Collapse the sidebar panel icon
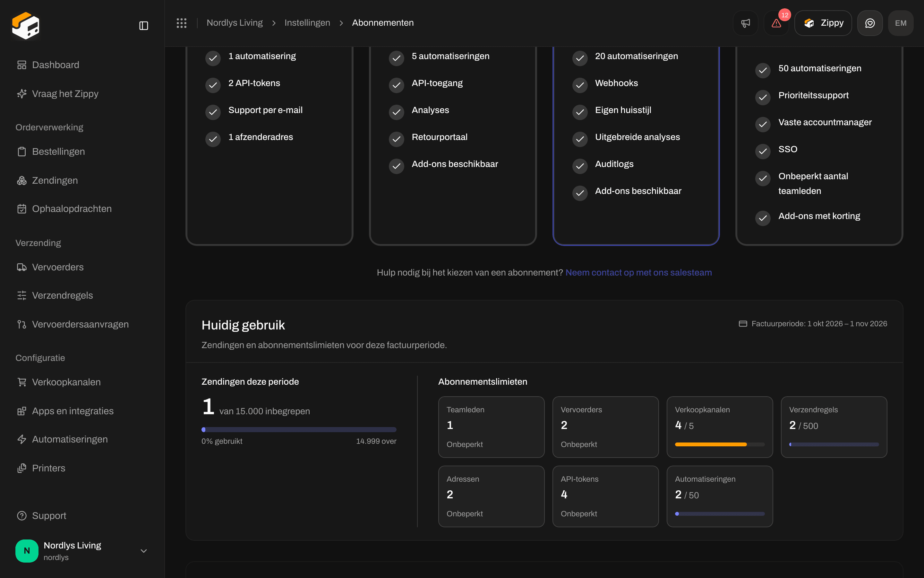The height and width of the screenshot is (578, 924). pos(143,26)
